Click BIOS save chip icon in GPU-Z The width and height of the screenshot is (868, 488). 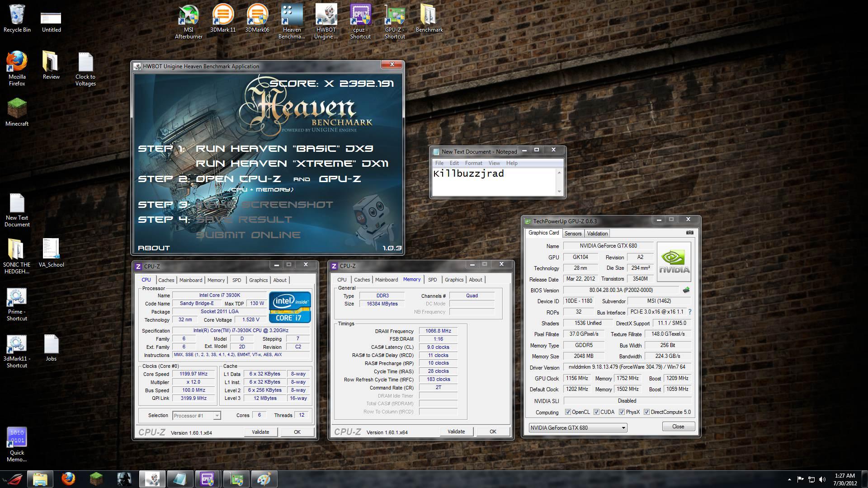pyautogui.click(x=686, y=290)
